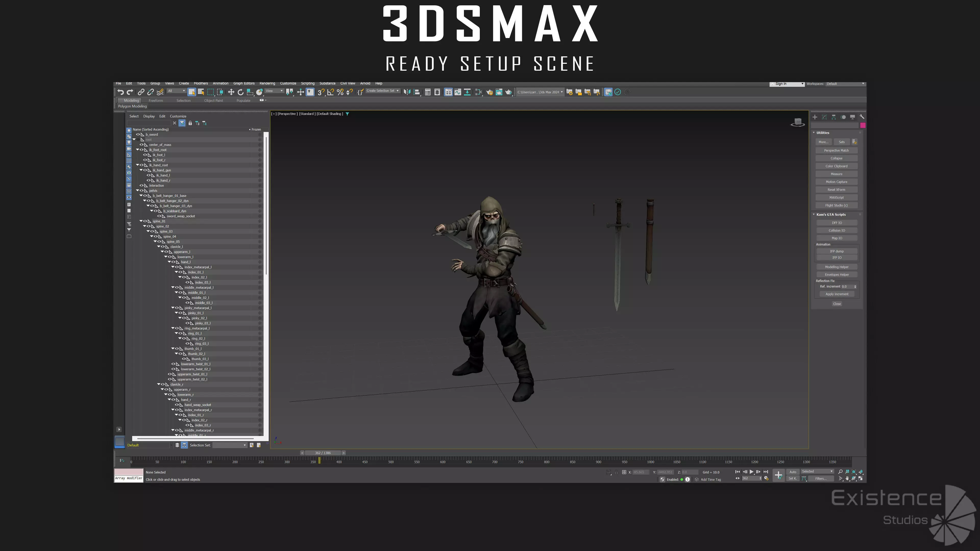This screenshot has width=980, height=551.
Task: Switch to the Object Paint ribbon tab
Action: coord(213,101)
